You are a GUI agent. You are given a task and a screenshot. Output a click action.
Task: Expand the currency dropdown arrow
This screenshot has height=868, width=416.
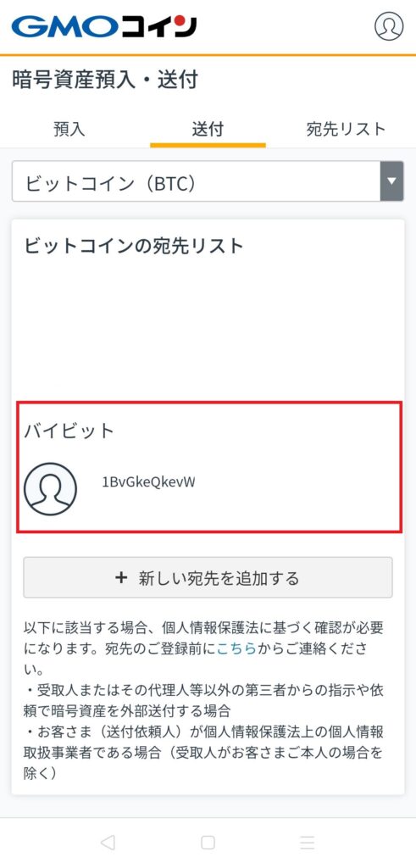391,181
